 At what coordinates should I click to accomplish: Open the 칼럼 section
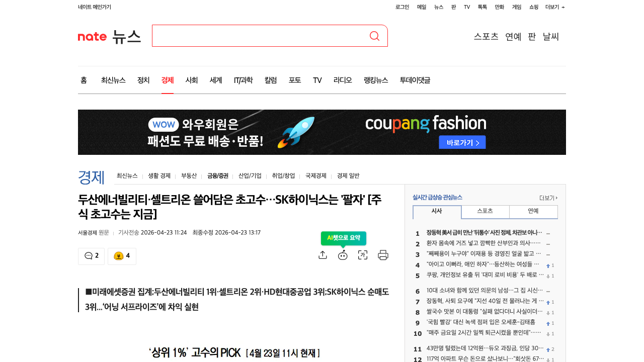pos(271,80)
